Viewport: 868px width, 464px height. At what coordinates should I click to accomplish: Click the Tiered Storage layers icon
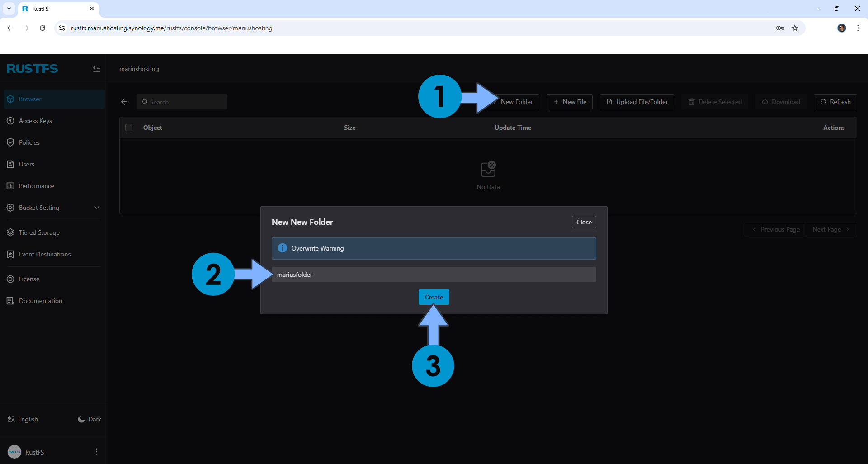[10, 232]
